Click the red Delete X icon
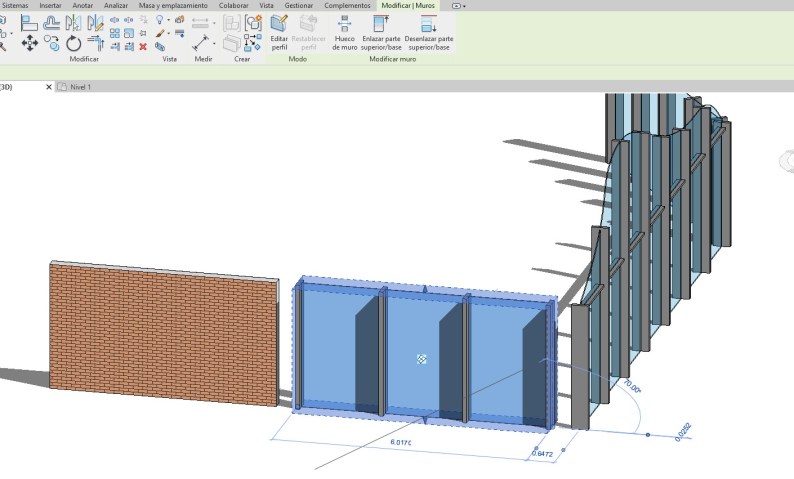The height and width of the screenshot is (479, 794). click(143, 46)
